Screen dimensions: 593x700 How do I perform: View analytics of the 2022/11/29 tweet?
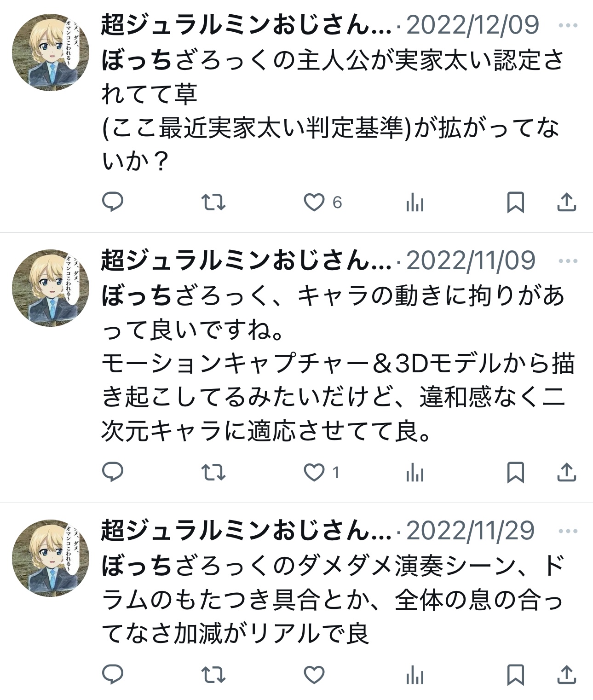[x=415, y=675]
